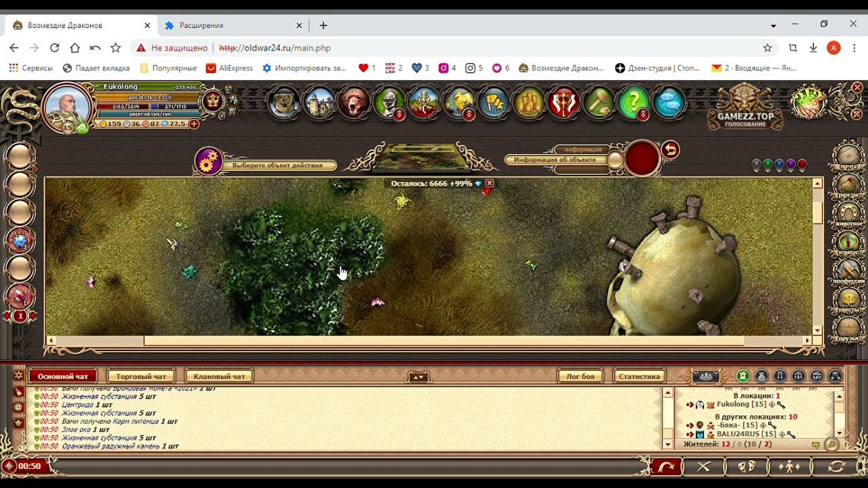Open the почта mail button
The width and height of the screenshot is (868, 488).
pyautogui.click(x=848, y=156)
